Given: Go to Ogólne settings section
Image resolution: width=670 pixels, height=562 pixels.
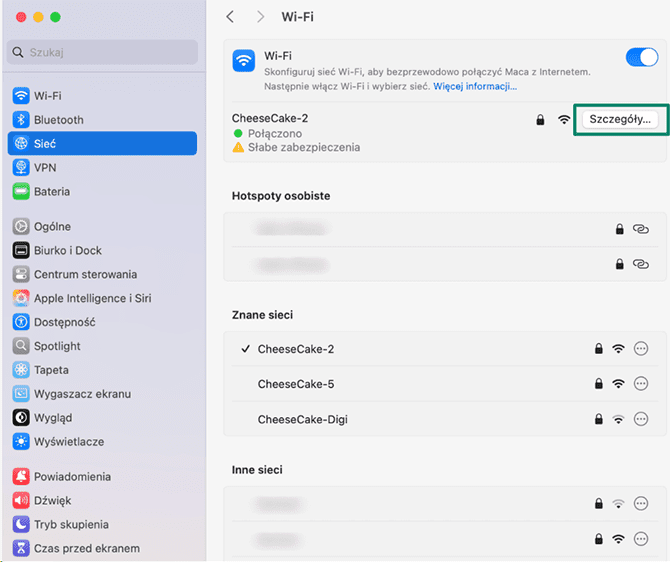Looking at the screenshot, I should click(x=52, y=227).
